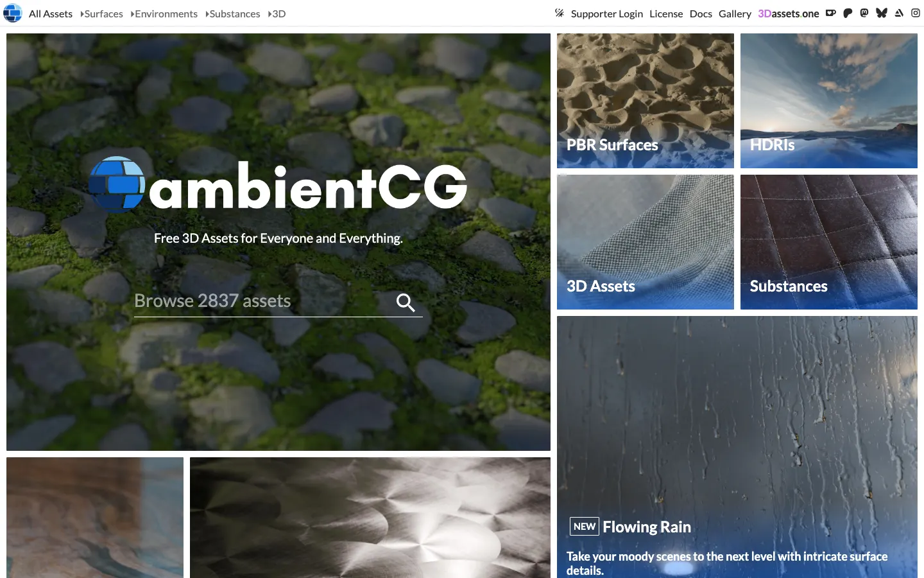Open the Mastodon icon link
Viewport: 924px width, 578px height.
click(x=864, y=13)
